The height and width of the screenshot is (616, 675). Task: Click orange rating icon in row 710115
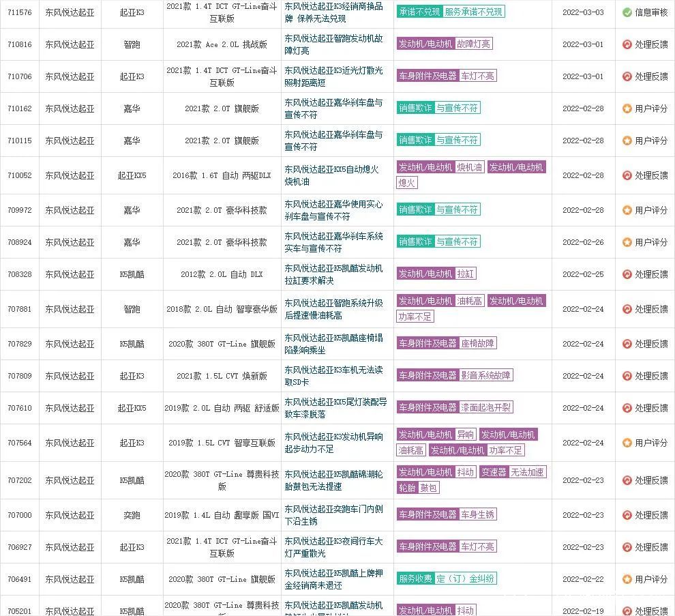627,141
